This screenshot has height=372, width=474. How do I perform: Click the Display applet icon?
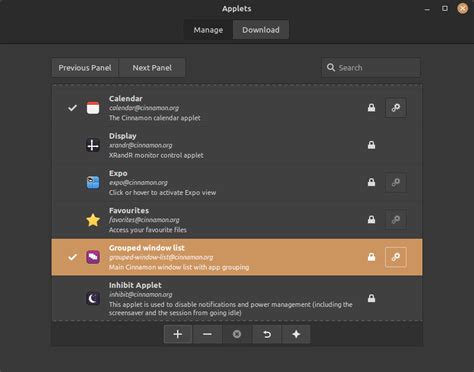[x=93, y=145]
